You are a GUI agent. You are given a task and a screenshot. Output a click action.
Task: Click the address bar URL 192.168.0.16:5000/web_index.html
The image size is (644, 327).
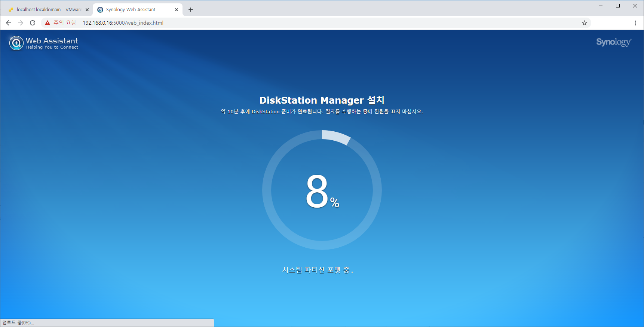click(x=123, y=23)
